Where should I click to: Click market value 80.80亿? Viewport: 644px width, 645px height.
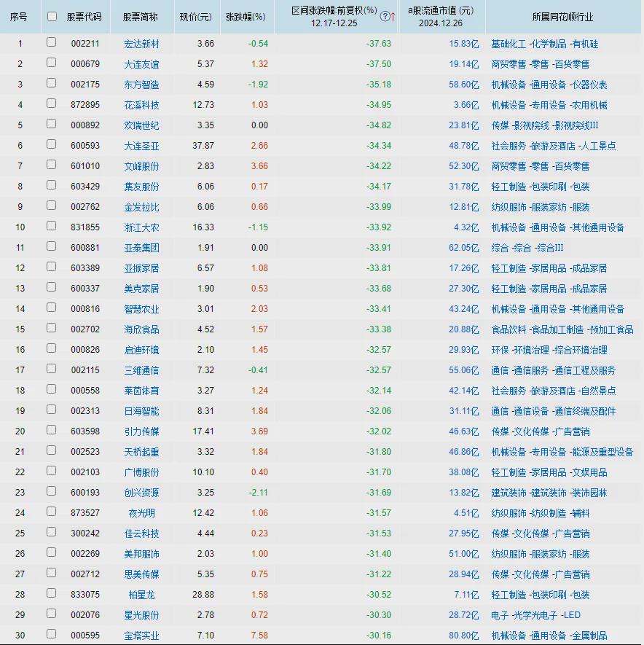click(x=463, y=635)
